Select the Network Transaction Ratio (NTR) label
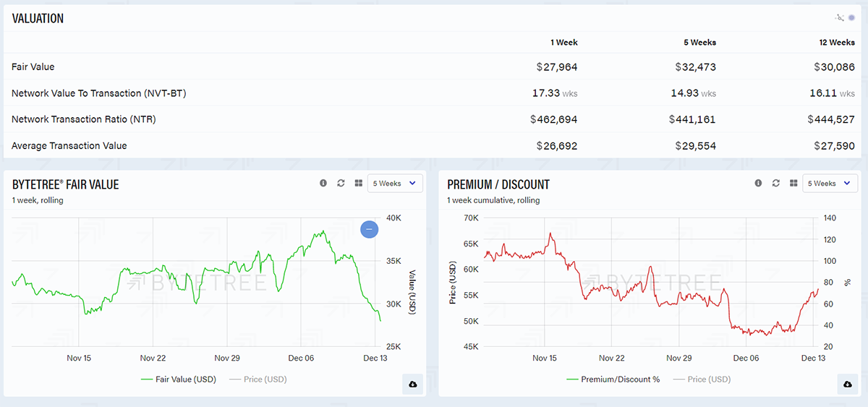The image size is (868, 407). [x=84, y=119]
